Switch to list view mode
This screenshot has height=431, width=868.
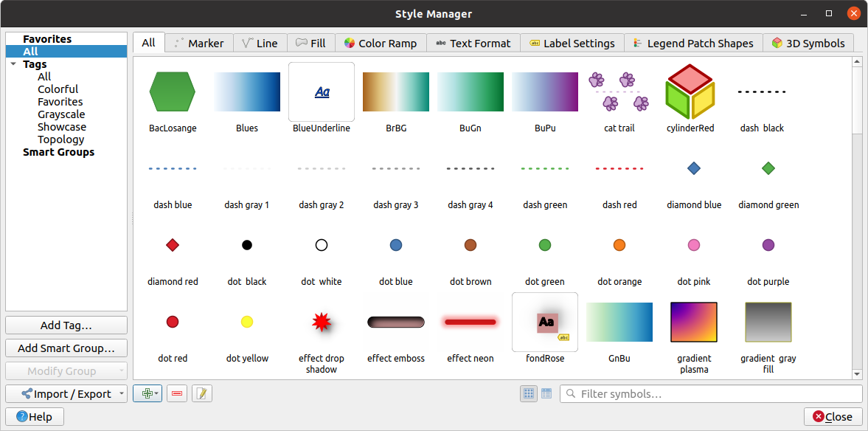(546, 393)
